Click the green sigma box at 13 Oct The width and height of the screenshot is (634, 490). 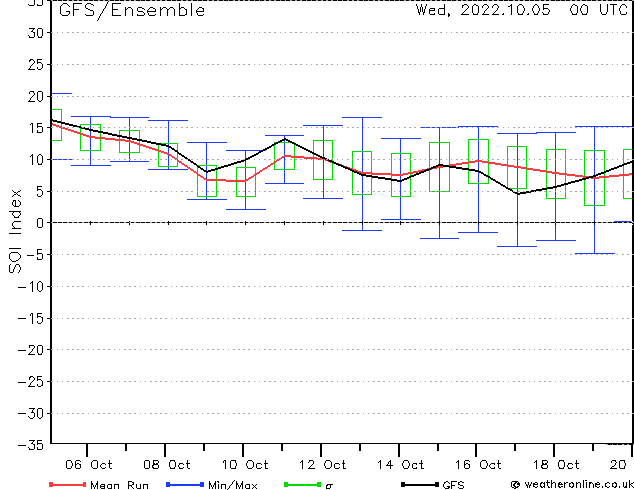click(x=362, y=173)
